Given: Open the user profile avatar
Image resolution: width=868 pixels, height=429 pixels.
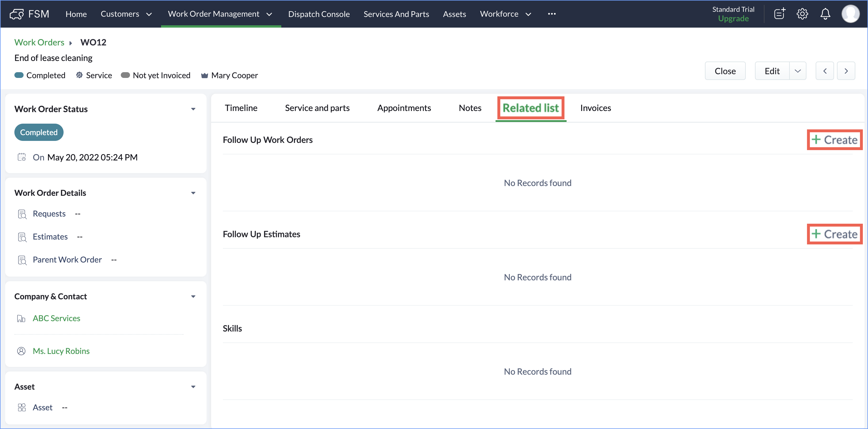Looking at the screenshot, I should 850,14.
